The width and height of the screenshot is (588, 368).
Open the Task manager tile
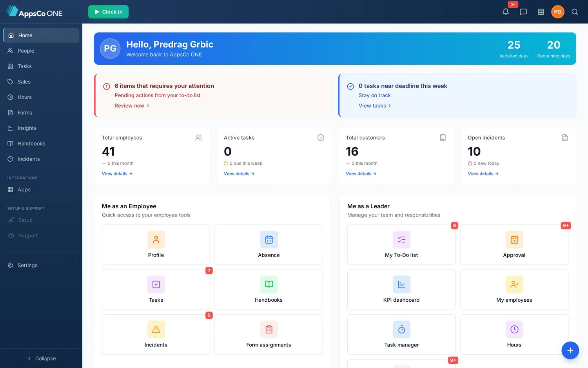(x=401, y=335)
